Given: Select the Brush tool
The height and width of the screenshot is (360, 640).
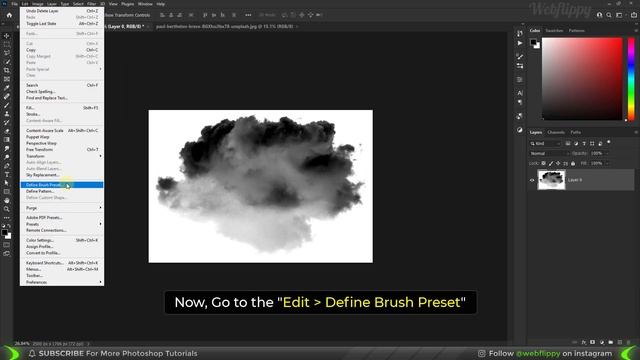Looking at the screenshot, I should [x=7, y=105].
